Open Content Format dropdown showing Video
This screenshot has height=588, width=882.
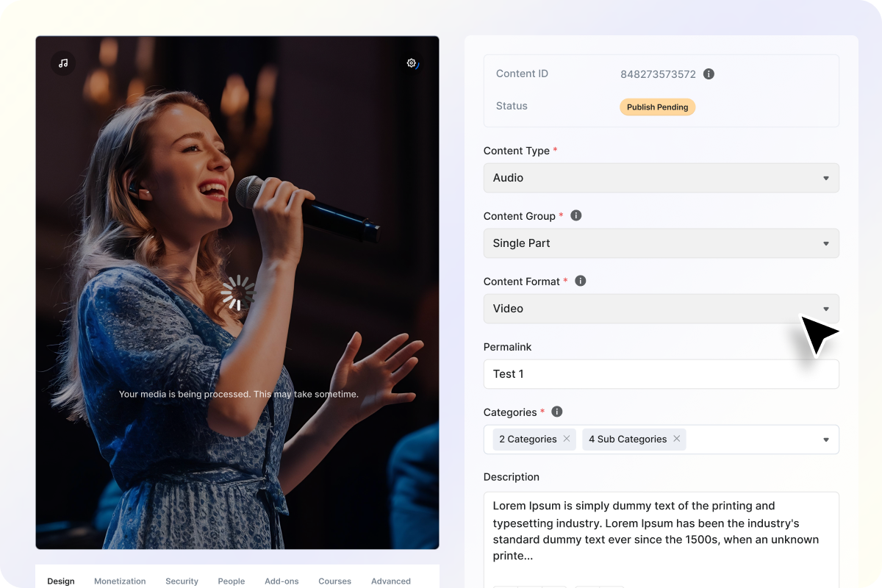click(660, 309)
